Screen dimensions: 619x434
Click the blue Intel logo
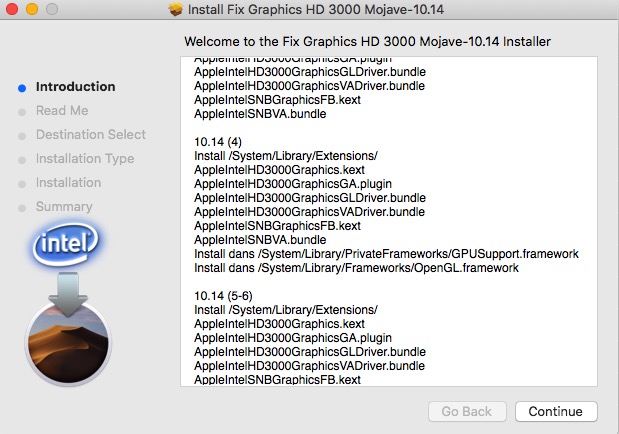coord(68,243)
